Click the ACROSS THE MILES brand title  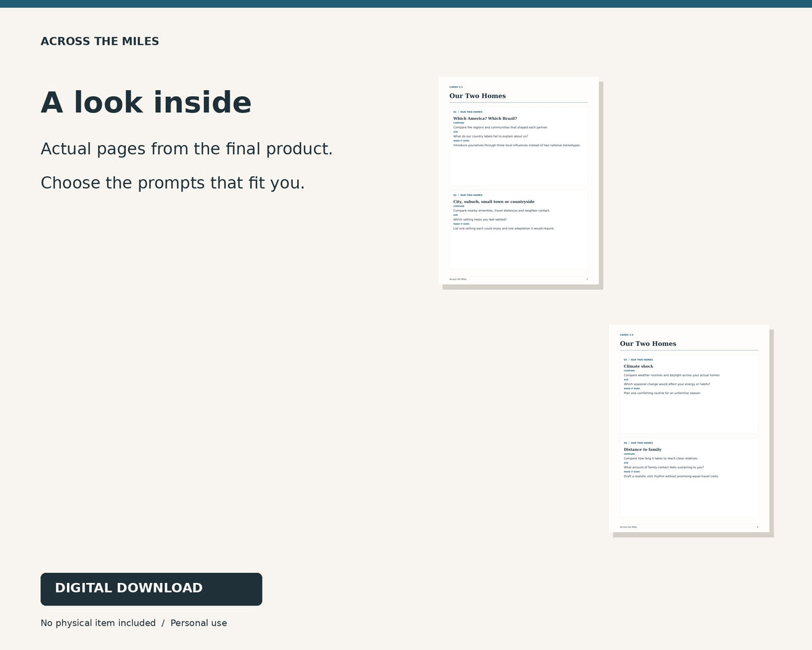tap(99, 41)
